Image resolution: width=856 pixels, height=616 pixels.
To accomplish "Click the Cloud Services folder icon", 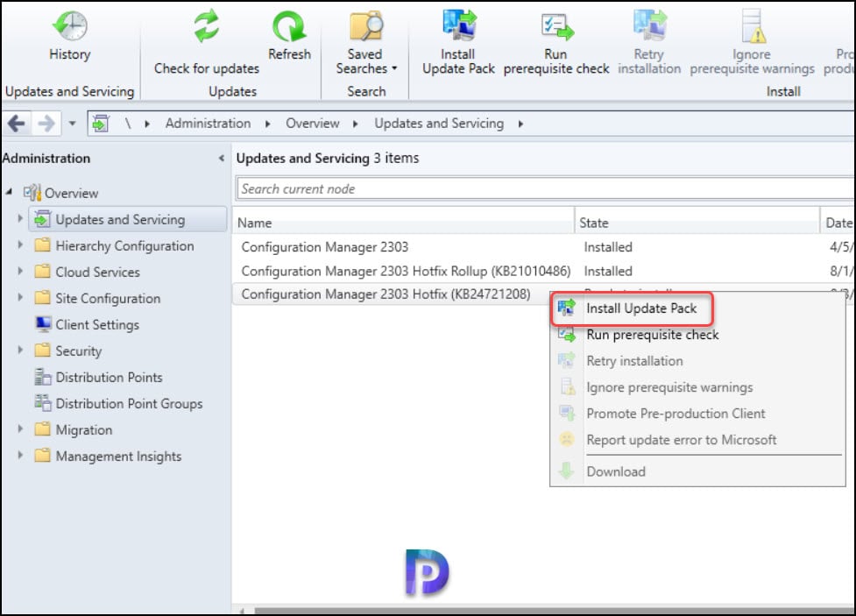I will point(43,271).
